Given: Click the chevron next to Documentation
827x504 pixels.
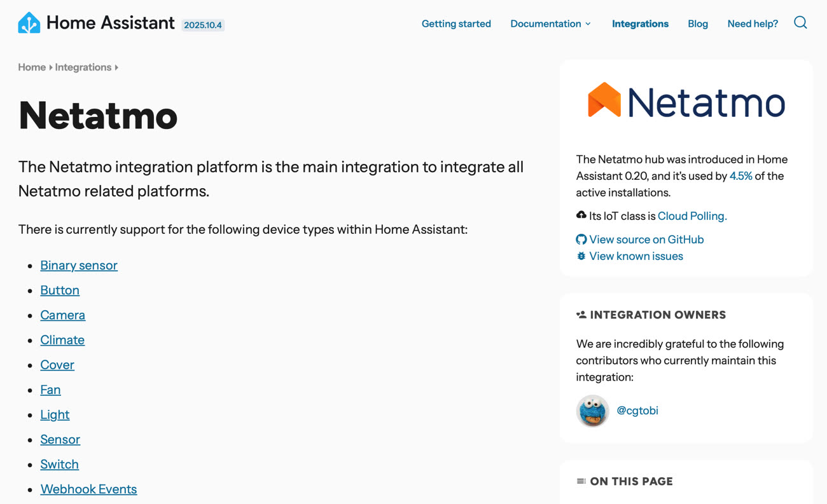Looking at the screenshot, I should 588,24.
